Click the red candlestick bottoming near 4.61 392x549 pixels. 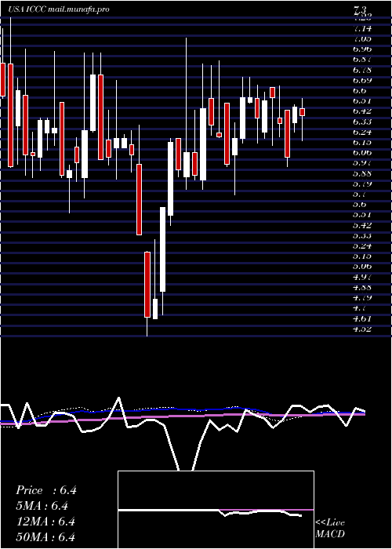[147, 285]
